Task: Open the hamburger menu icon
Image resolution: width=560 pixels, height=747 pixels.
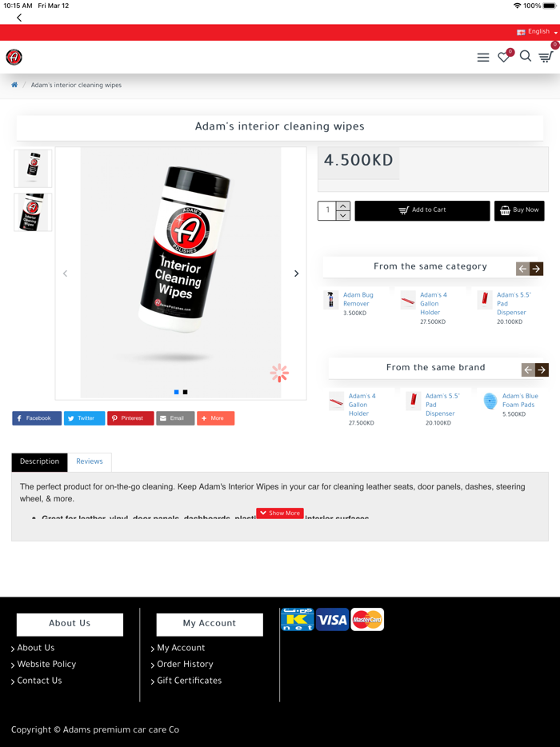Action: click(482, 57)
